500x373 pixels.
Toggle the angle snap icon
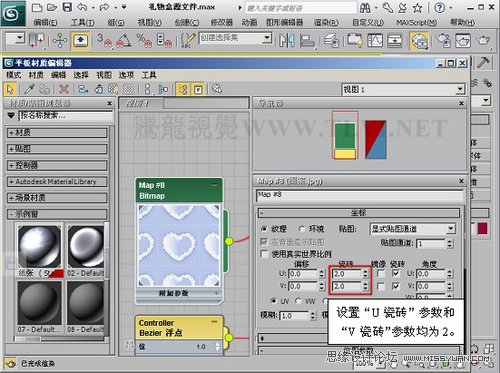(124, 41)
